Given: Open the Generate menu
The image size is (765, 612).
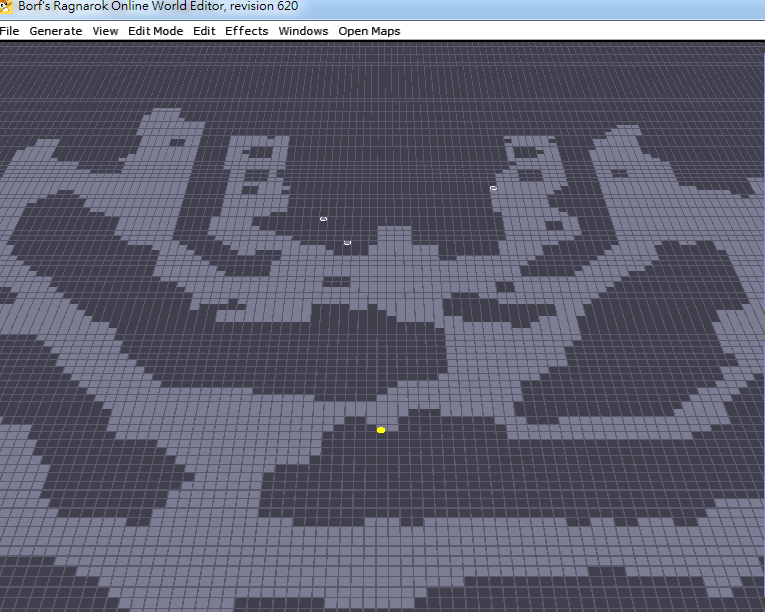Looking at the screenshot, I should [56, 31].
